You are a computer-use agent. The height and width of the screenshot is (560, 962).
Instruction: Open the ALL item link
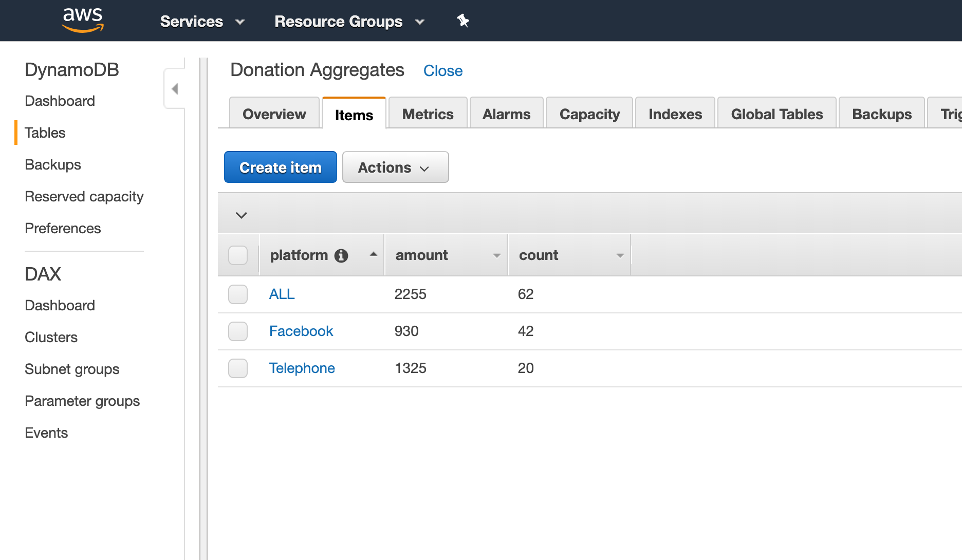point(282,294)
